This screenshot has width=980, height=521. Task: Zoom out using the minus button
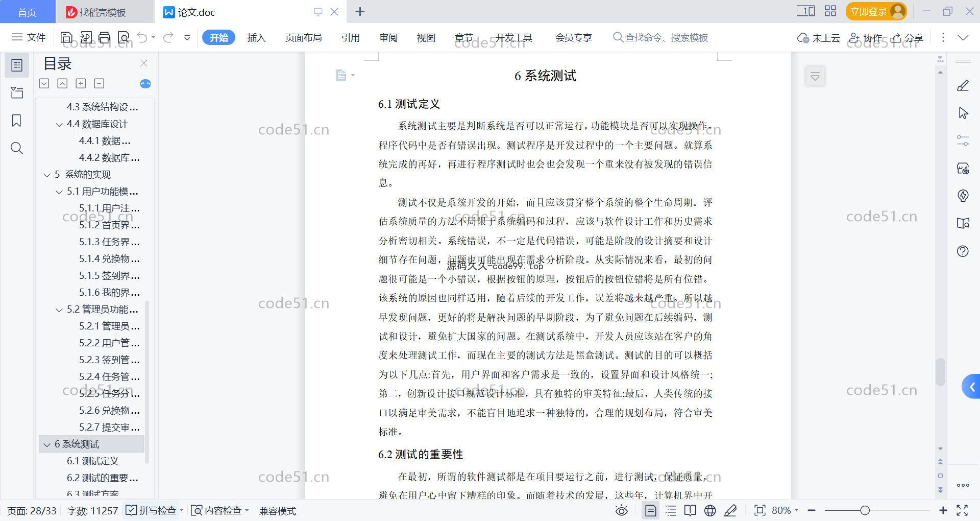(812, 510)
